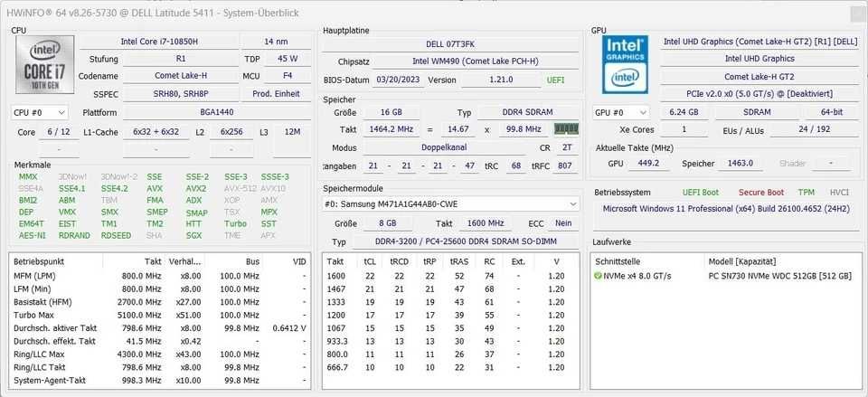The height and width of the screenshot is (397, 868).
Task: Click the 16 GB memory size field
Action: (x=392, y=112)
